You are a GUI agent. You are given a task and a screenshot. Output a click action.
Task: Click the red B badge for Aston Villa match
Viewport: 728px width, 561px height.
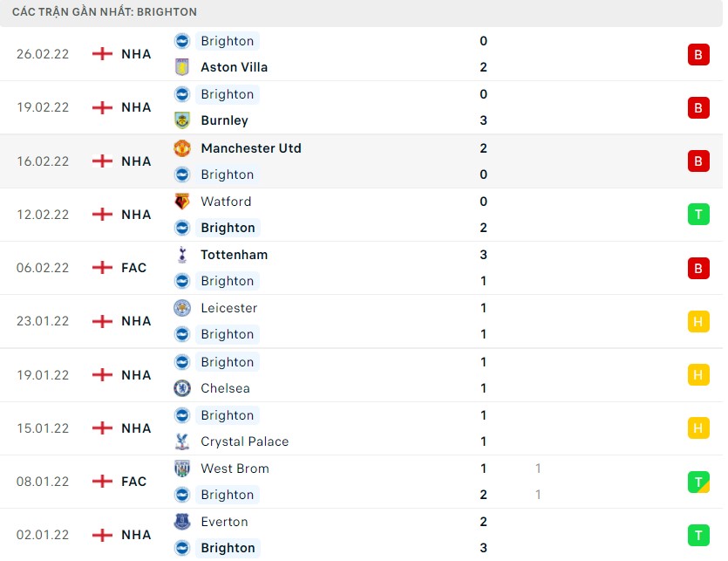[697, 54]
